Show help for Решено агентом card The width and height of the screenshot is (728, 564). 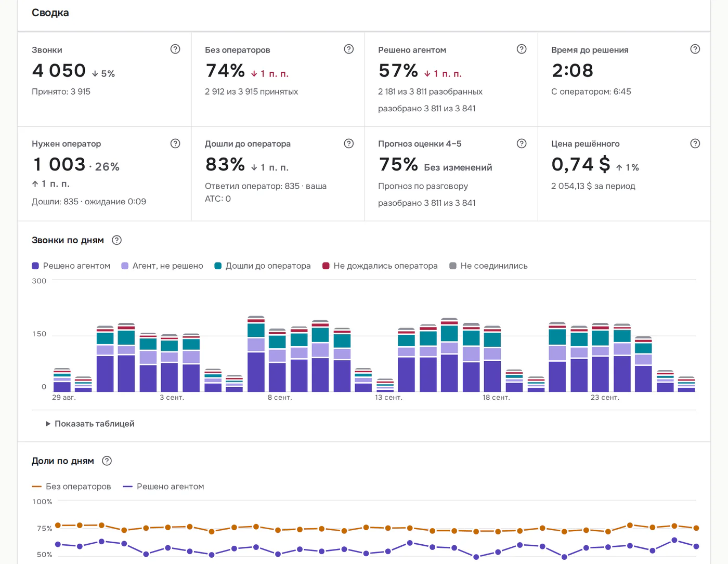tap(522, 49)
